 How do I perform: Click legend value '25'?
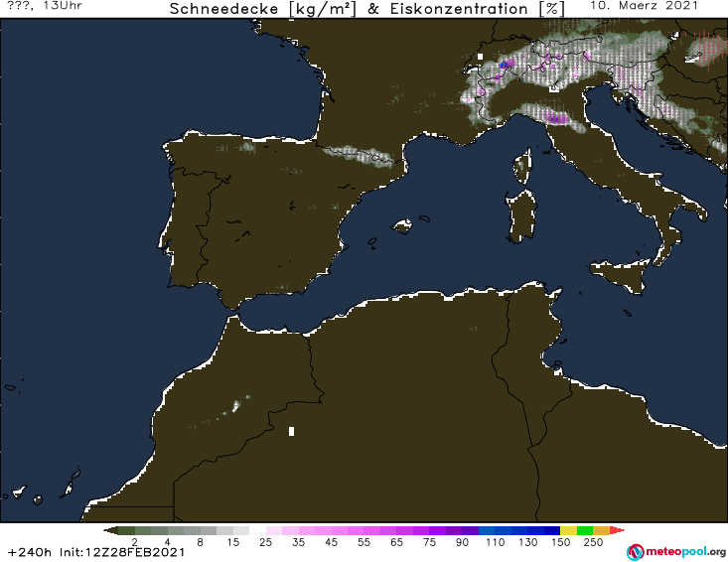tap(265, 541)
